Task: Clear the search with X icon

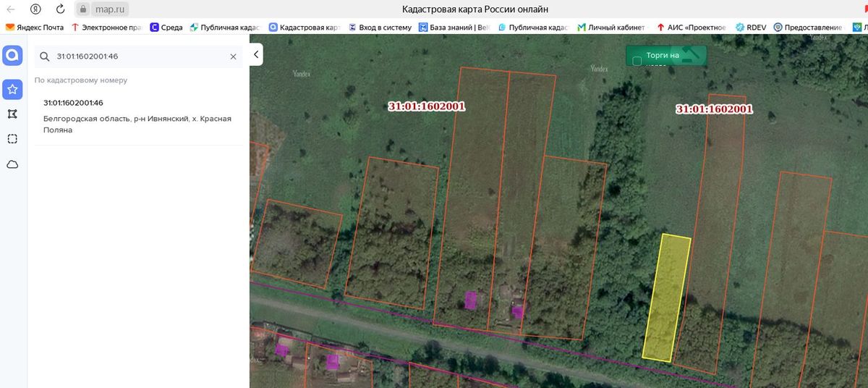Action: [233, 56]
